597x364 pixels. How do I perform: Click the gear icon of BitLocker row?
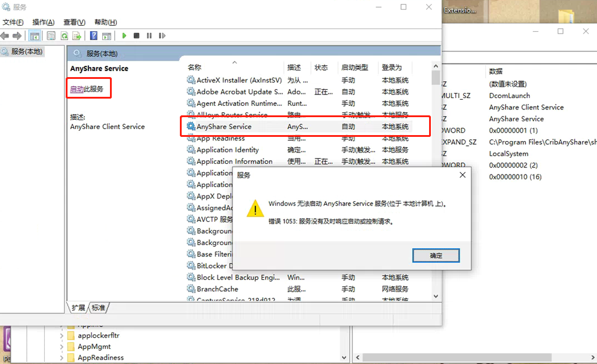tap(191, 265)
